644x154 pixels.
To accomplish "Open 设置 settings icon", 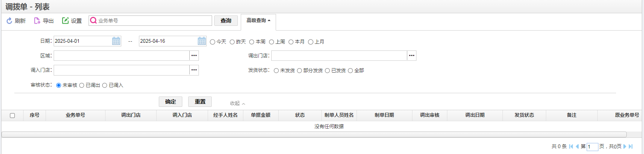I will click(65, 21).
